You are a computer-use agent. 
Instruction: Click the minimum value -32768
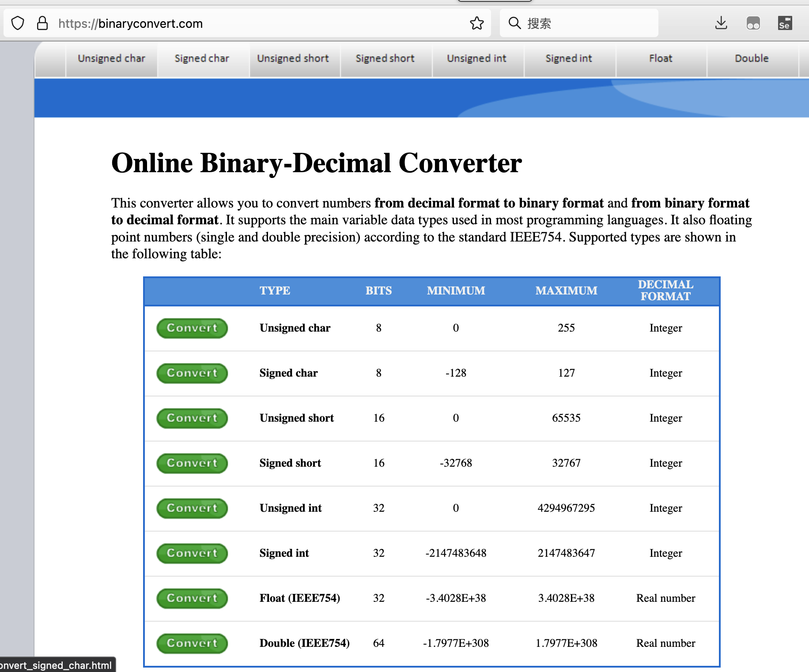click(456, 463)
